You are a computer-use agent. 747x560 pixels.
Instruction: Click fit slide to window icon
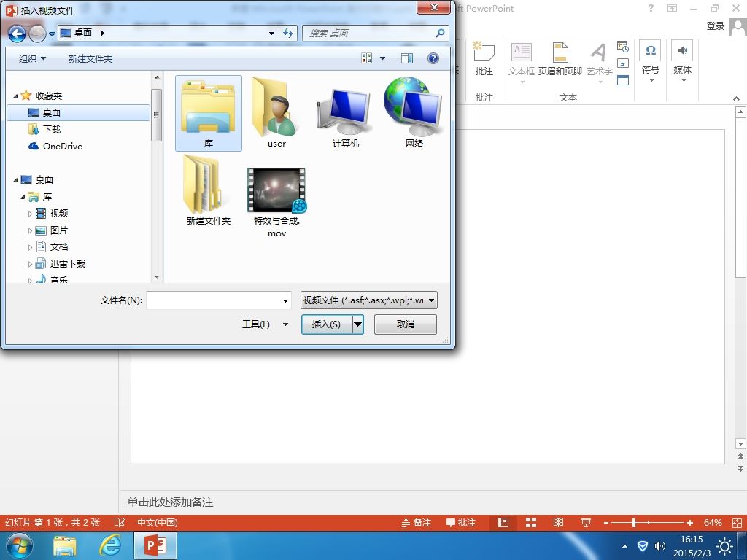click(x=737, y=523)
